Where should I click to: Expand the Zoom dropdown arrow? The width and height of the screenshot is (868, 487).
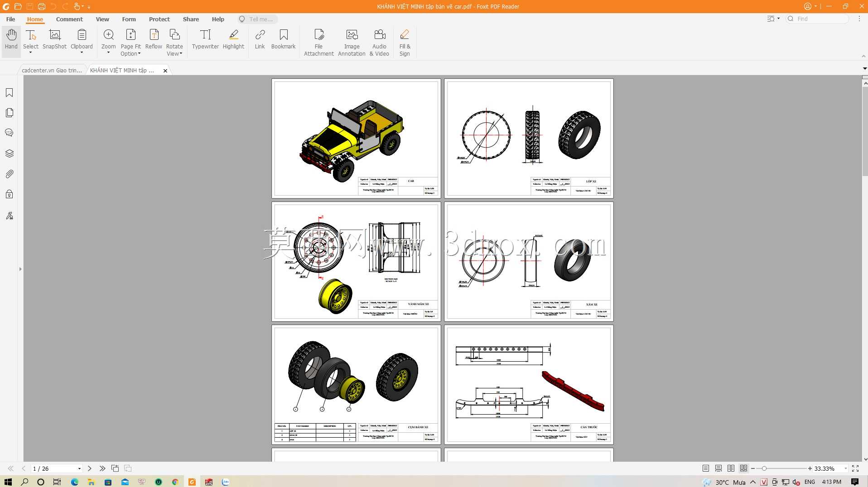(x=109, y=53)
